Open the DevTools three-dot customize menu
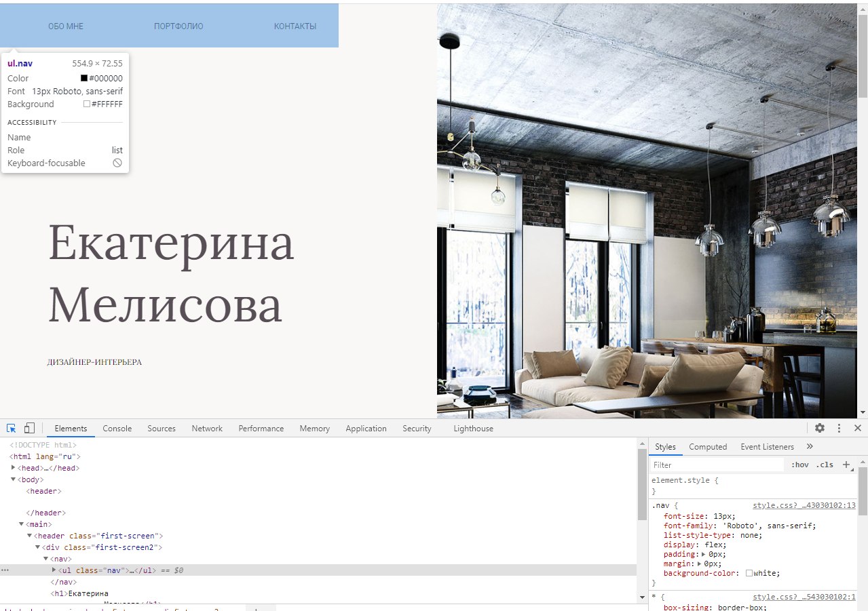This screenshot has height=611, width=868. click(839, 428)
